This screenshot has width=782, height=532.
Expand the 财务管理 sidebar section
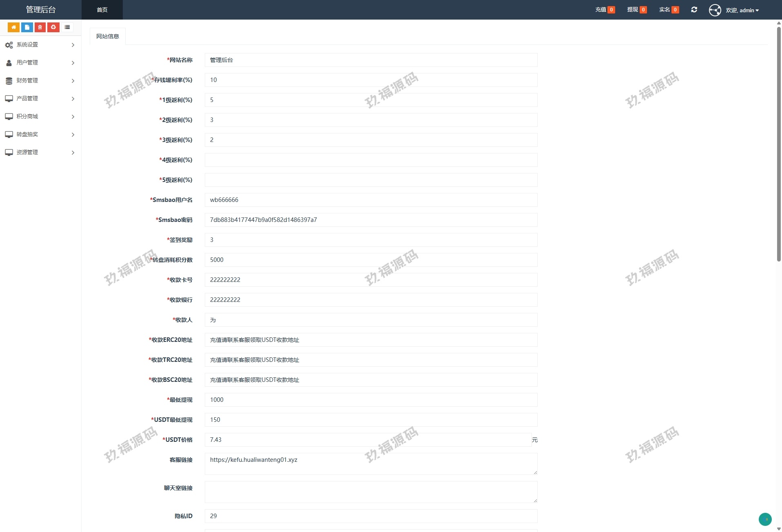(x=40, y=81)
